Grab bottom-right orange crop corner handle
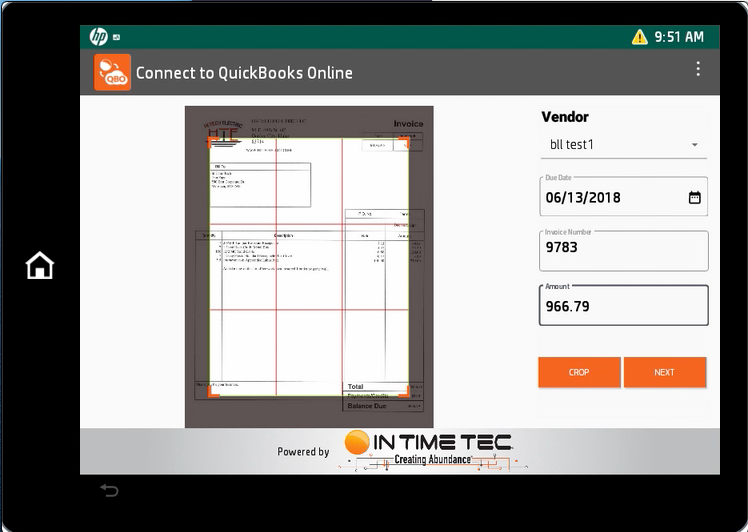The image size is (748, 532). click(x=405, y=392)
